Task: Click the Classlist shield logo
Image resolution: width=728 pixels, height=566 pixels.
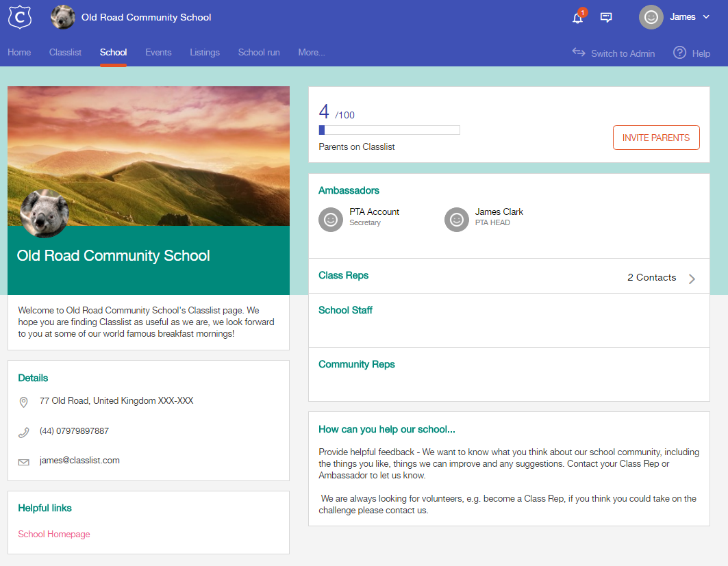Action: point(20,17)
